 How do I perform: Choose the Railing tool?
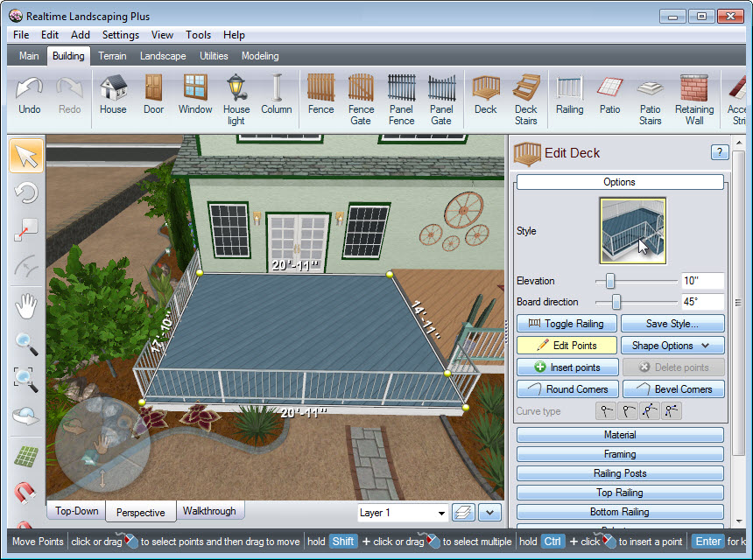(569, 95)
